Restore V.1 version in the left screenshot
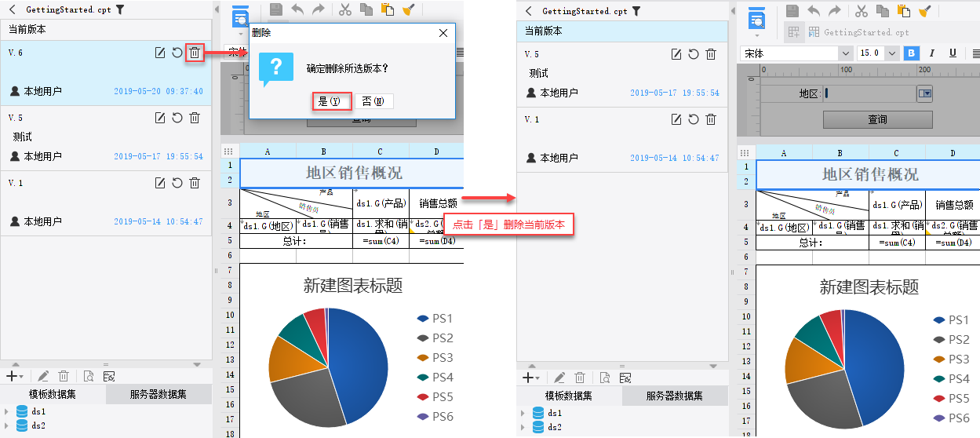The image size is (980, 438). coord(177,183)
